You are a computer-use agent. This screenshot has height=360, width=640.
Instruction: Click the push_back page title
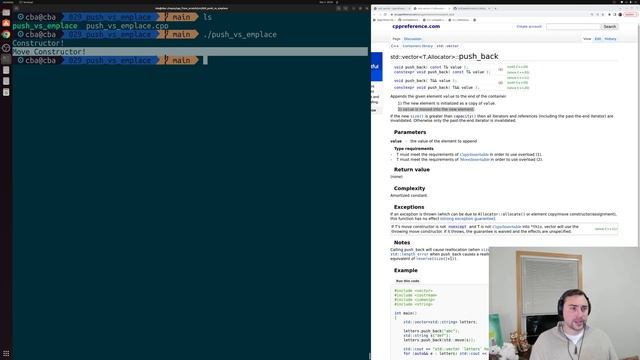[444, 56]
